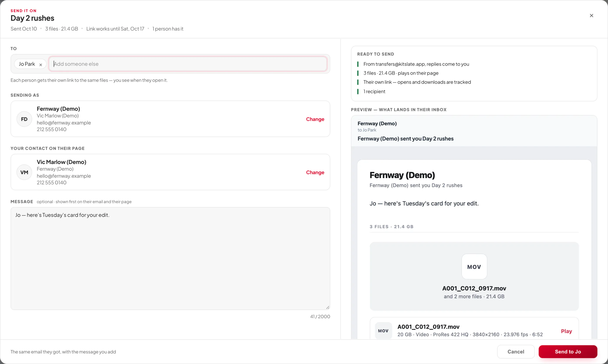Grab the message box resize handle

(x=327, y=307)
